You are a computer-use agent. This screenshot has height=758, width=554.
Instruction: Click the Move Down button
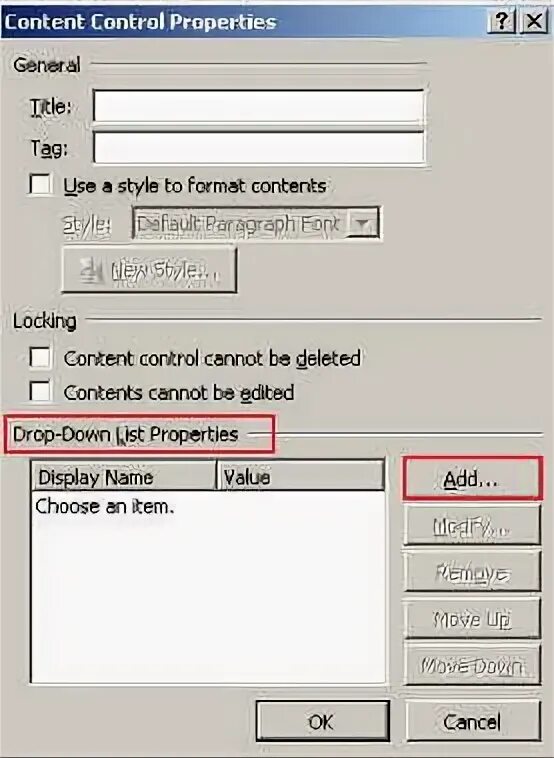(472, 665)
